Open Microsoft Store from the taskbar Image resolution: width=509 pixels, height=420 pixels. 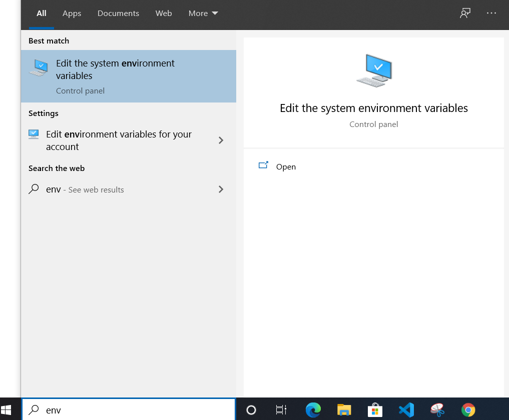(x=375, y=409)
